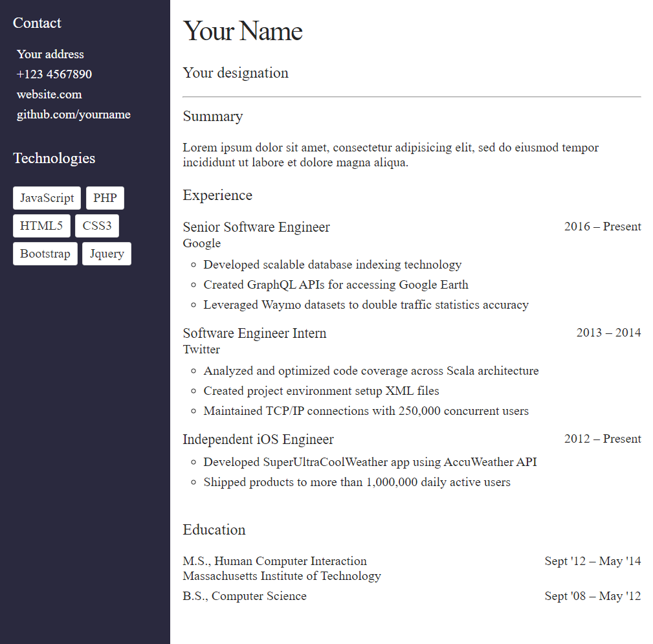Click 'Maintained TCP/IP connections' bullet
Screen dimensions: 653x644
coord(366,411)
